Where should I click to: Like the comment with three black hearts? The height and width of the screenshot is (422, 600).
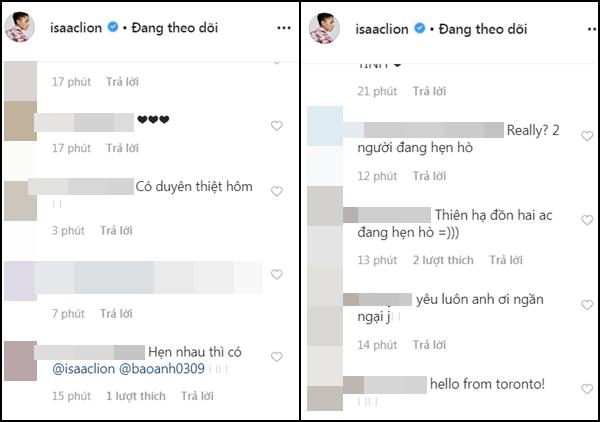(x=277, y=125)
